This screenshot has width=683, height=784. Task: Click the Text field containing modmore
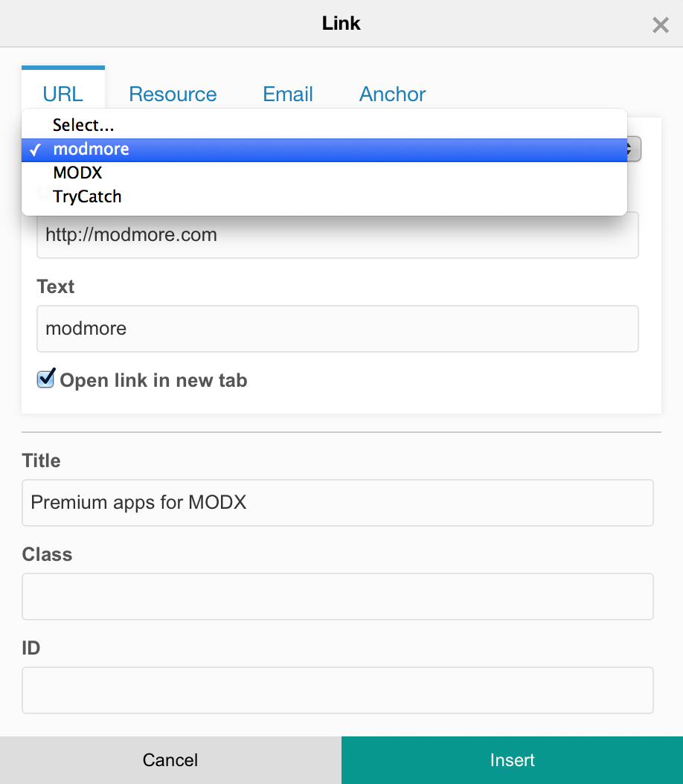pyautogui.click(x=338, y=329)
